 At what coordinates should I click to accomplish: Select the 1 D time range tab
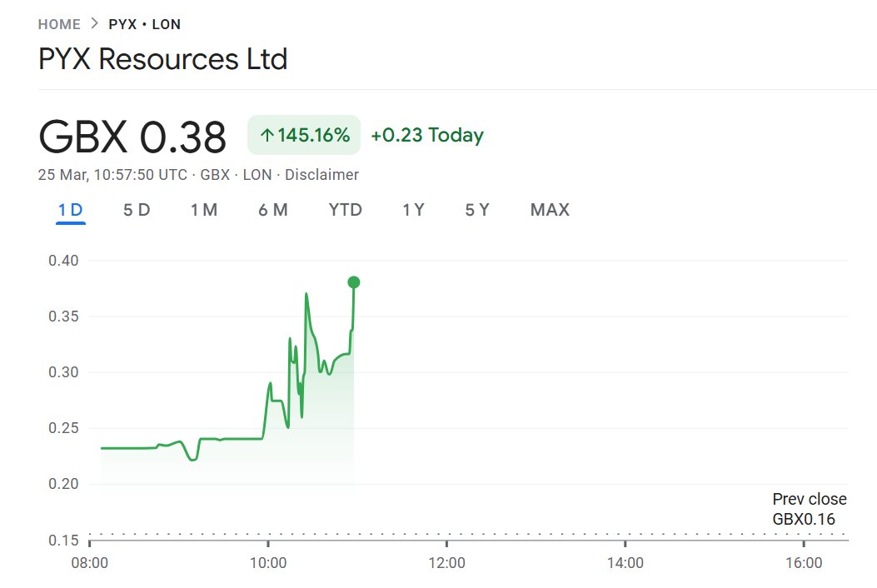pyautogui.click(x=70, y=210)
